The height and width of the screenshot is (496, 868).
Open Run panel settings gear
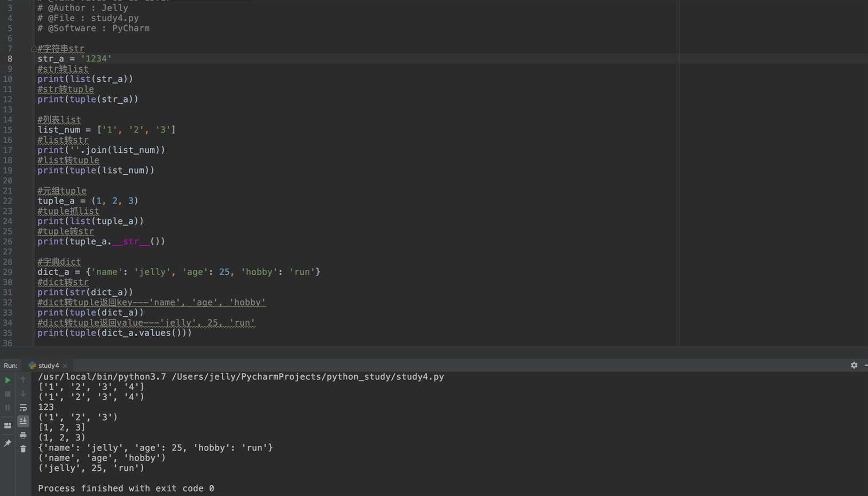coord(854,365)
